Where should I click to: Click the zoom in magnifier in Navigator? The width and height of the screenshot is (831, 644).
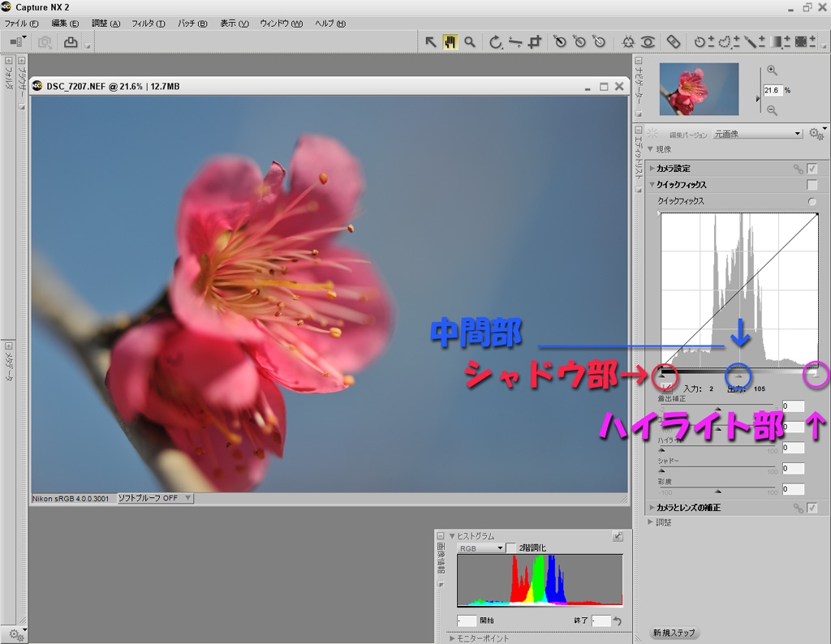(772, 71)
